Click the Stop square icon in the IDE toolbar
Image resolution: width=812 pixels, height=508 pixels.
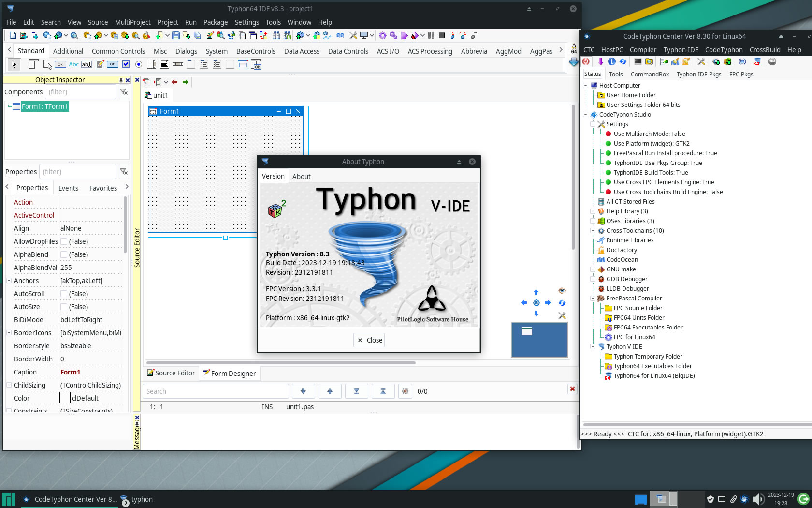pos(441,35)
